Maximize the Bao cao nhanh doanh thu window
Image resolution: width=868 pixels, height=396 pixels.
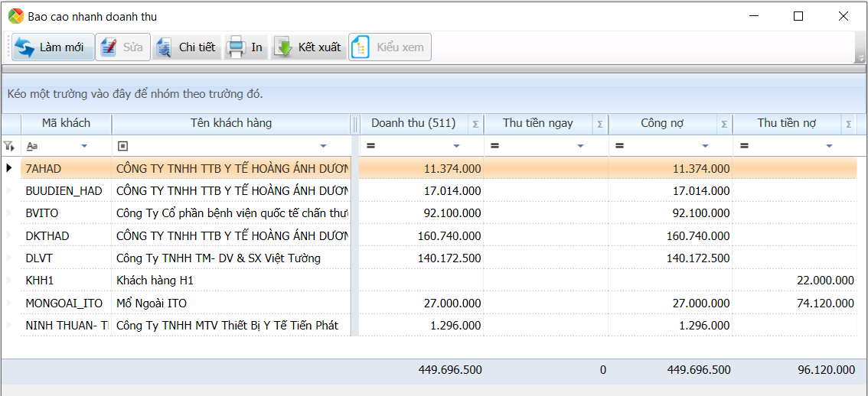(798, 16)
